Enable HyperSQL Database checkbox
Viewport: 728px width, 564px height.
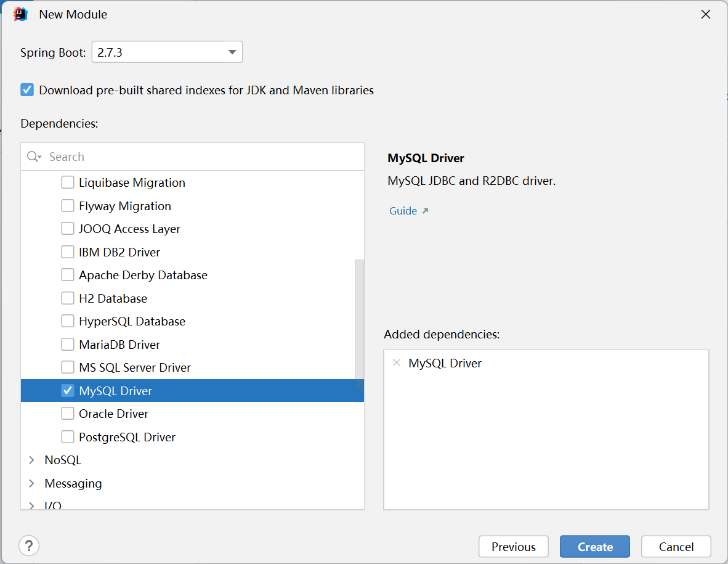(x=68, y=321)
